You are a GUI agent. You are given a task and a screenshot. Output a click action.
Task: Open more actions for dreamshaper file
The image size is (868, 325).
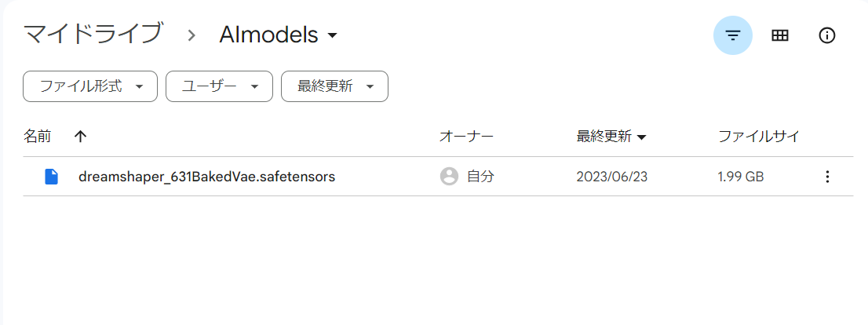pos(827,177)
